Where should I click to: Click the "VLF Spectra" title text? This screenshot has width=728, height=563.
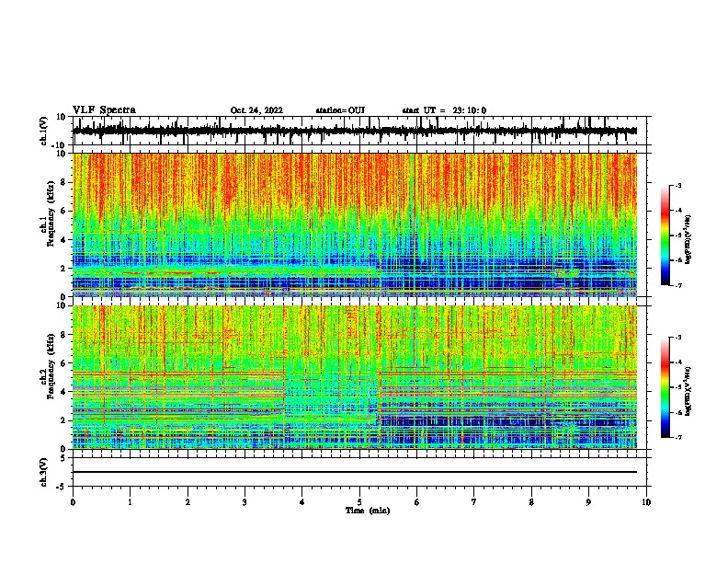pos(104,110)
